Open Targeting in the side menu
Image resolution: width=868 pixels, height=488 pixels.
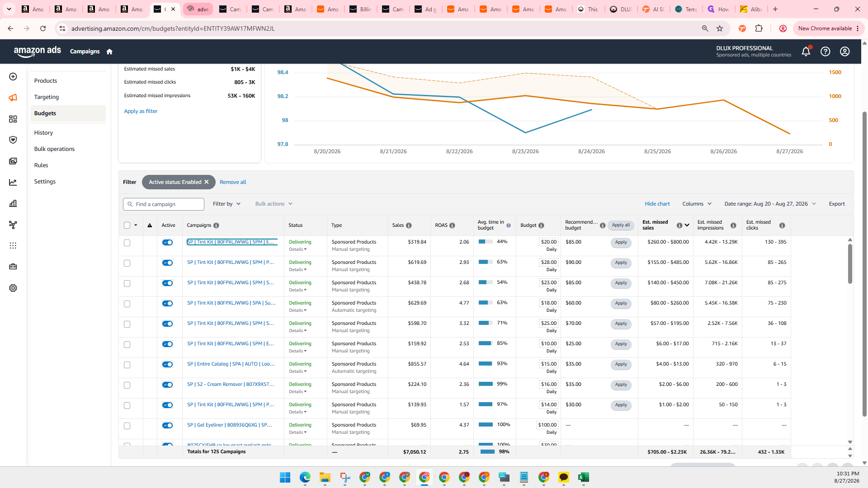coord(47,97)
